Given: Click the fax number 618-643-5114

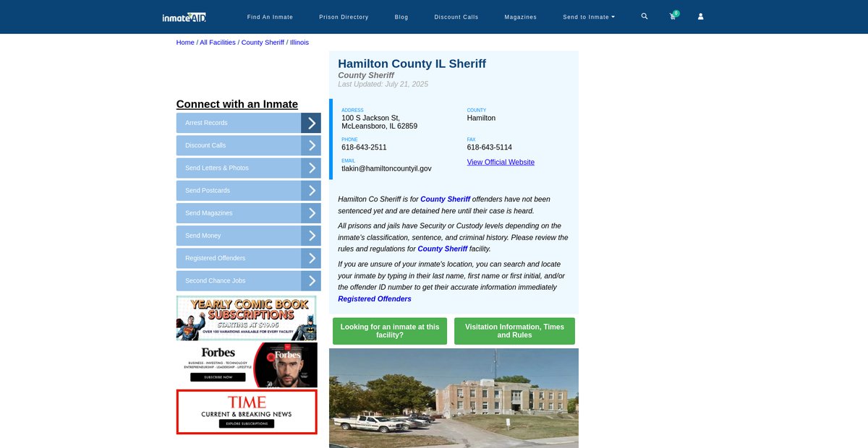Looking at the screenshot, I should click(x=490, y=147).
